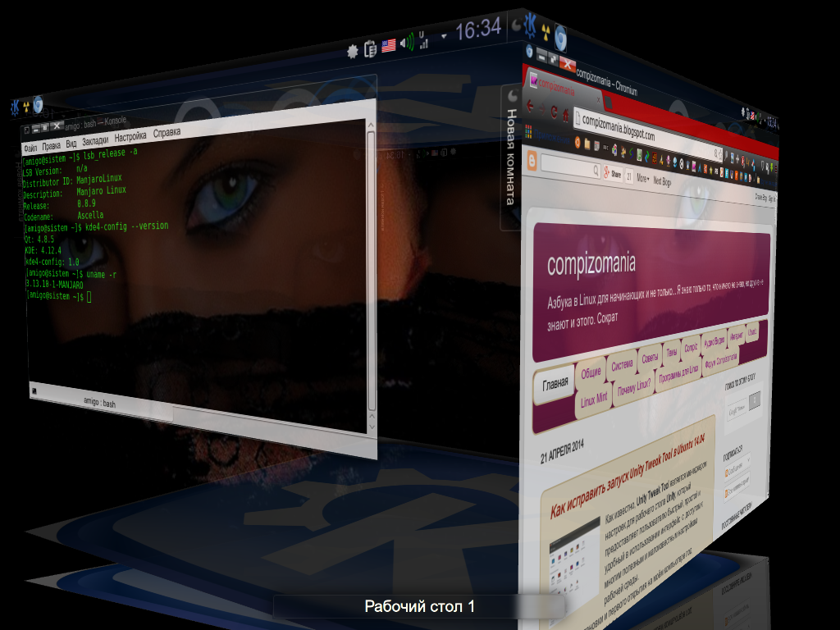Expand the More dropdown in Blogger navbar
The height and width of the screenshot is (630, 840).
(x=643, y=178)
